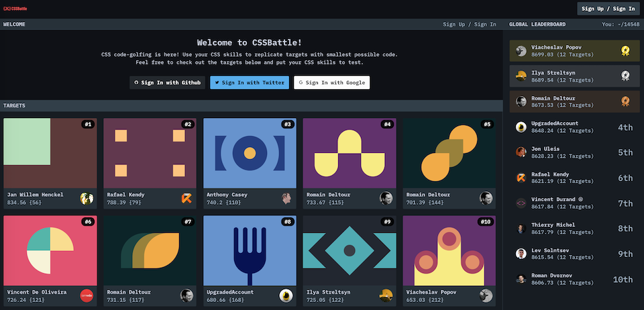Click score 834.56 {56} under target #1
644x310 pixels.
click(x=25, y=203)
